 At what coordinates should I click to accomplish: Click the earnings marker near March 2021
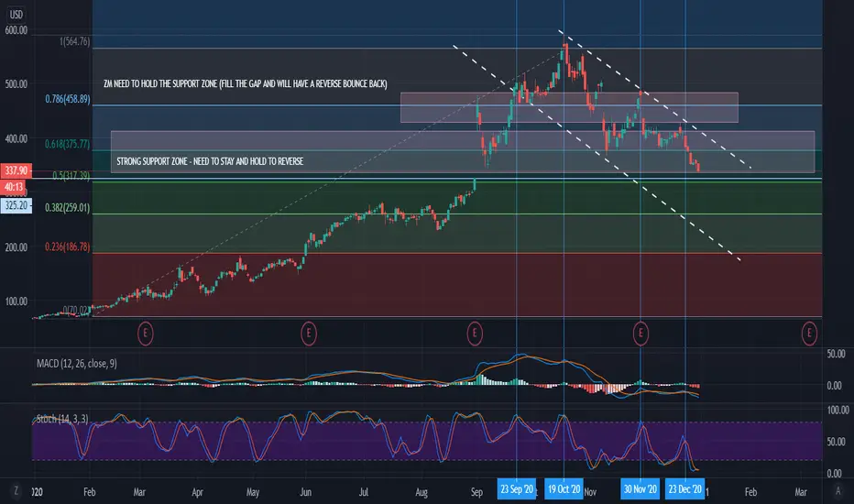[x=809, y=333]
